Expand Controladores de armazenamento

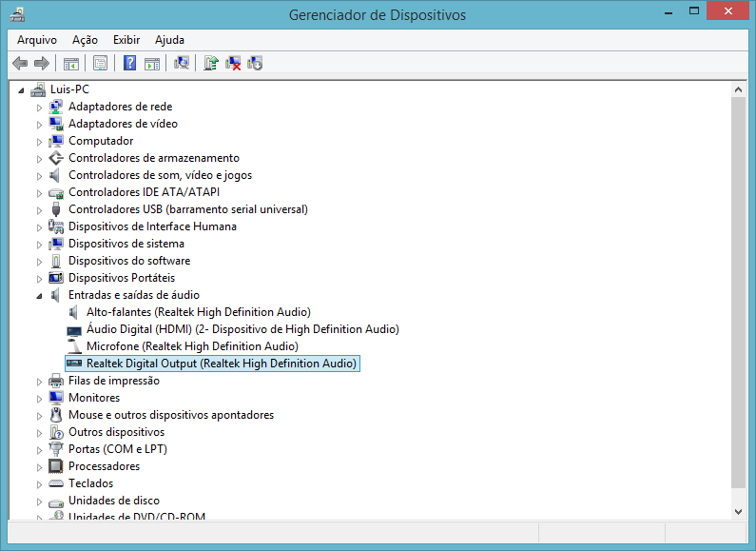(40, 159)
